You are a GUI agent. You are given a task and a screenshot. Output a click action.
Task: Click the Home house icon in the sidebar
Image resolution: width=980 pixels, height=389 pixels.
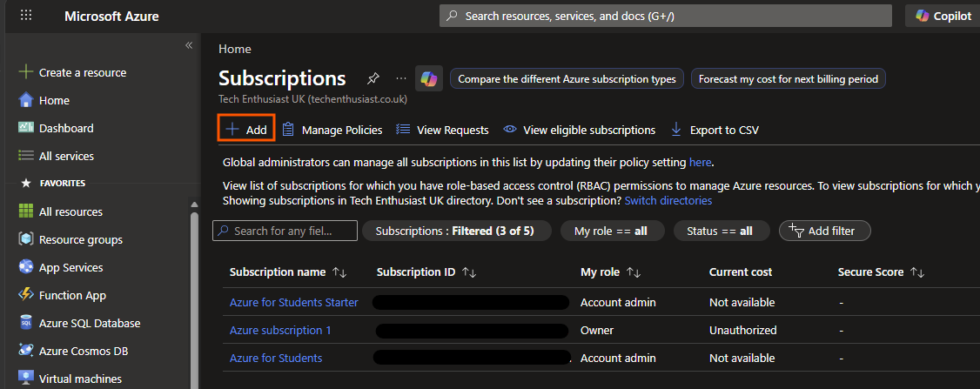[25, 100]
